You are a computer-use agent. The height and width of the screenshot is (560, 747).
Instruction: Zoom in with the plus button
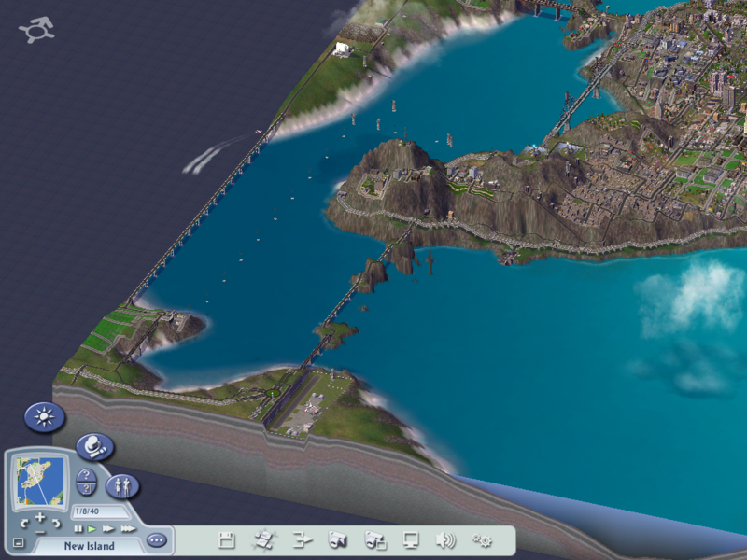click(x=39, y=517)
